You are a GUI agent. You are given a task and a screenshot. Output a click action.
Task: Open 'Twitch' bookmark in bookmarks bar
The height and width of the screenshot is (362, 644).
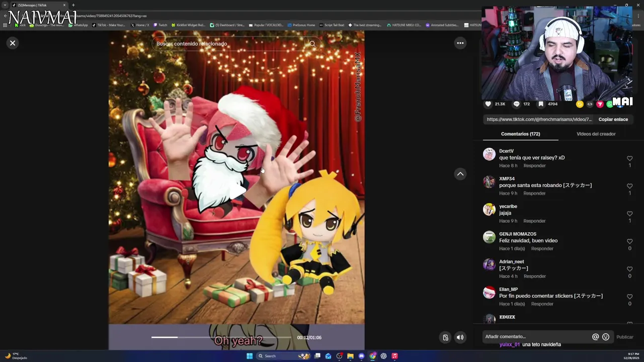pyautogui.click(x=160, y=25)
